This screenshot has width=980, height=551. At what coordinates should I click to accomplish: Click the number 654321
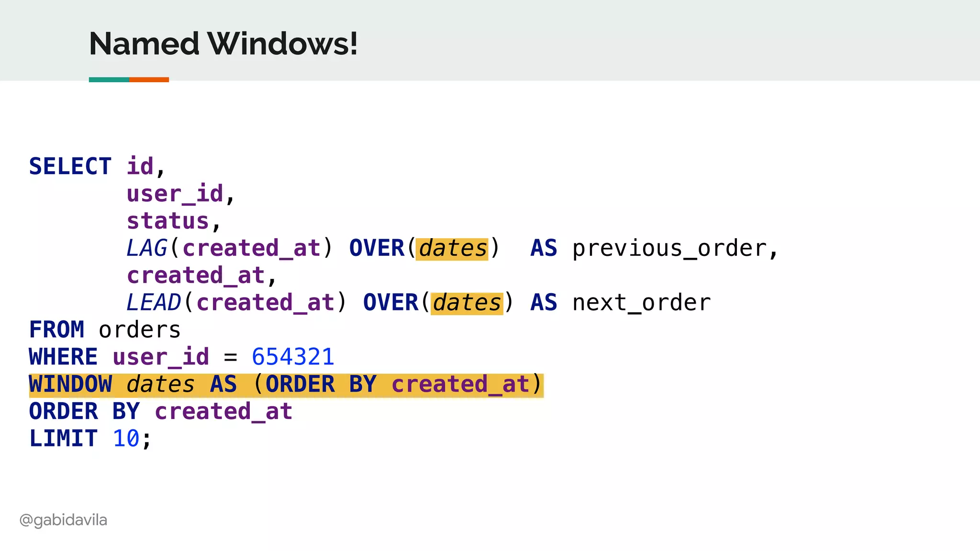tap(293, 357)
